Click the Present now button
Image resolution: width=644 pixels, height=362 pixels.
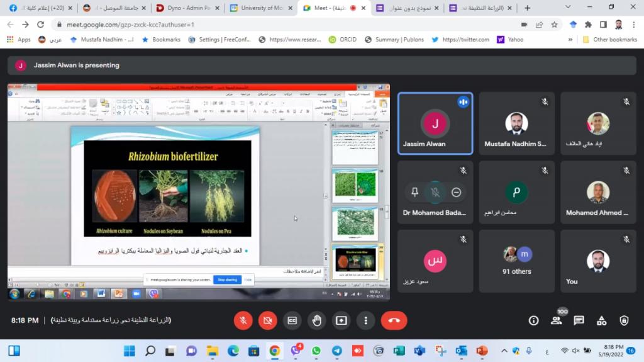[x=341, y=320]
